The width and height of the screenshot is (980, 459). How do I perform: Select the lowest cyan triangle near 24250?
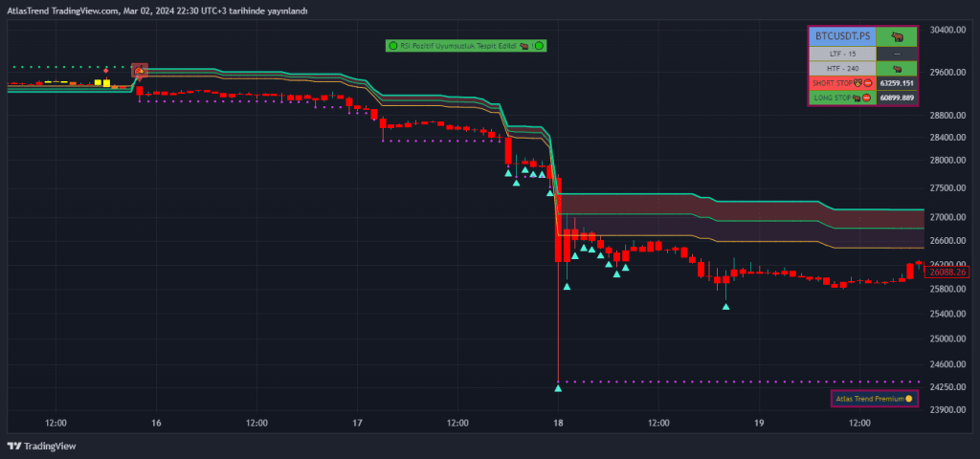click(558, 388)
